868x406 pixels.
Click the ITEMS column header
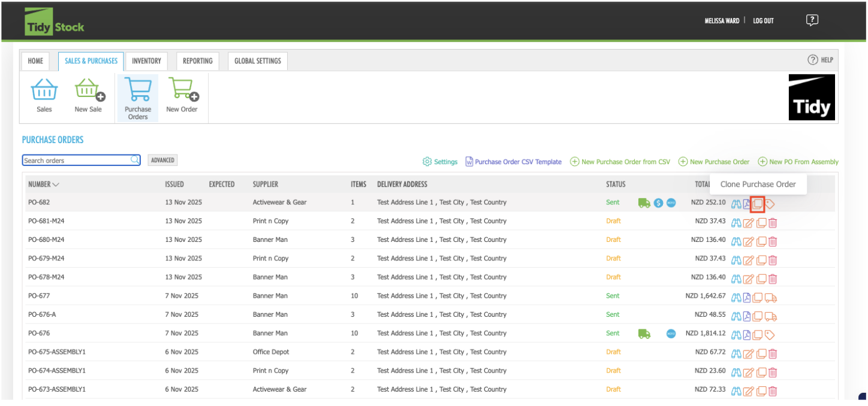coord(358,184)
